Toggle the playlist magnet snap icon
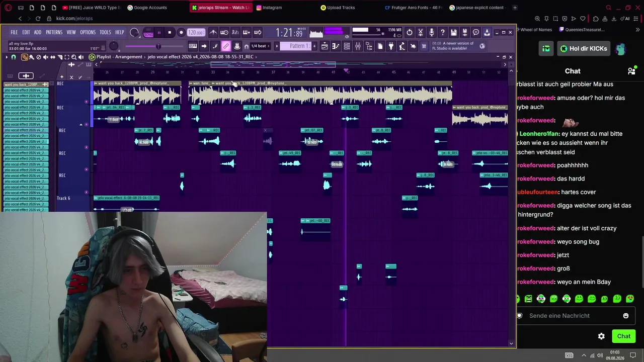Image resolution: width=644 pixels, height=362 pixels. coord(14,57)
